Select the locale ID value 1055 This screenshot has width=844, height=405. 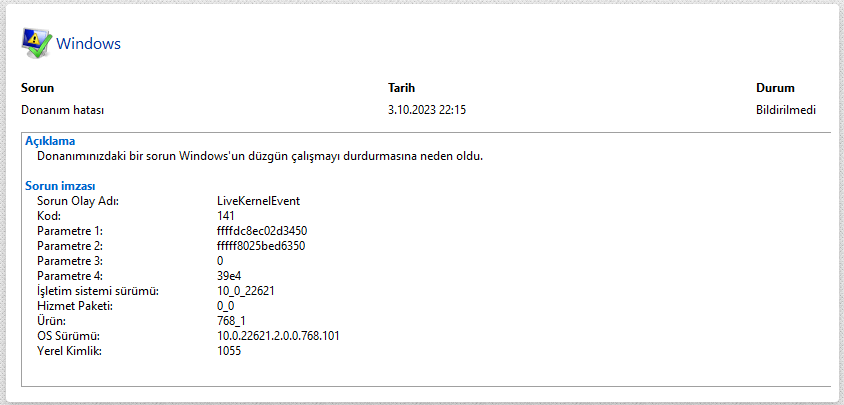(229, 351)
